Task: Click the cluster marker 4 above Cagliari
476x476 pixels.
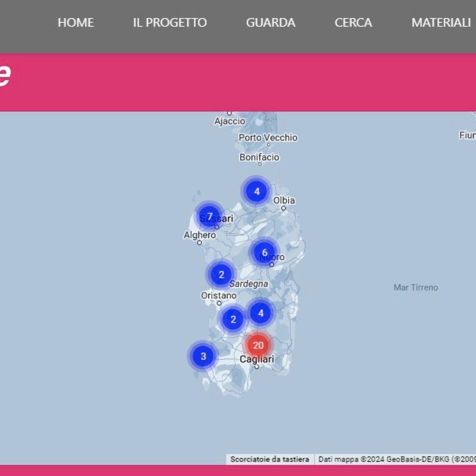Action: pos(260,313)
